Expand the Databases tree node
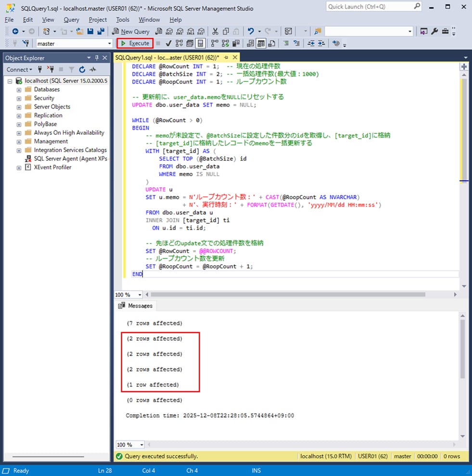472x476 pixels. [19, 90]
